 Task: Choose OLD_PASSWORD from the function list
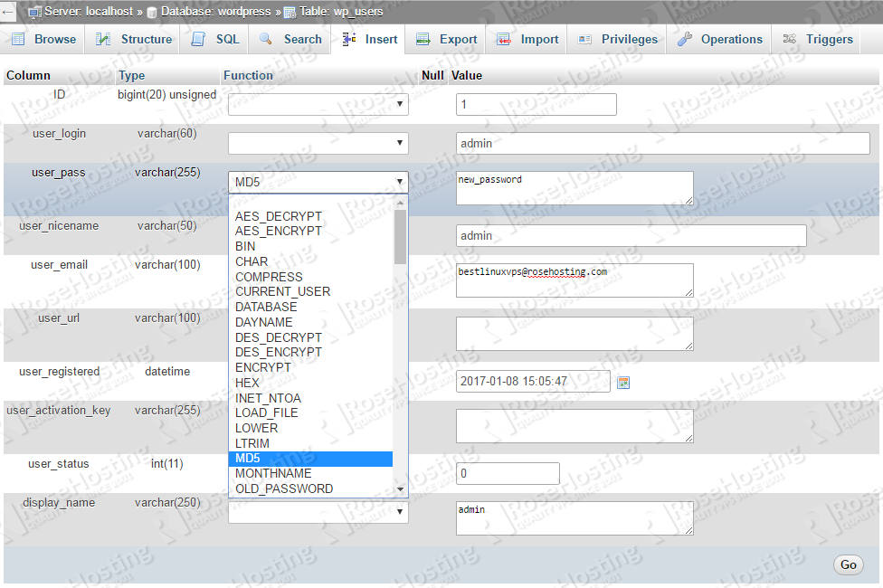pyautogui.click(x=310, y=488)
